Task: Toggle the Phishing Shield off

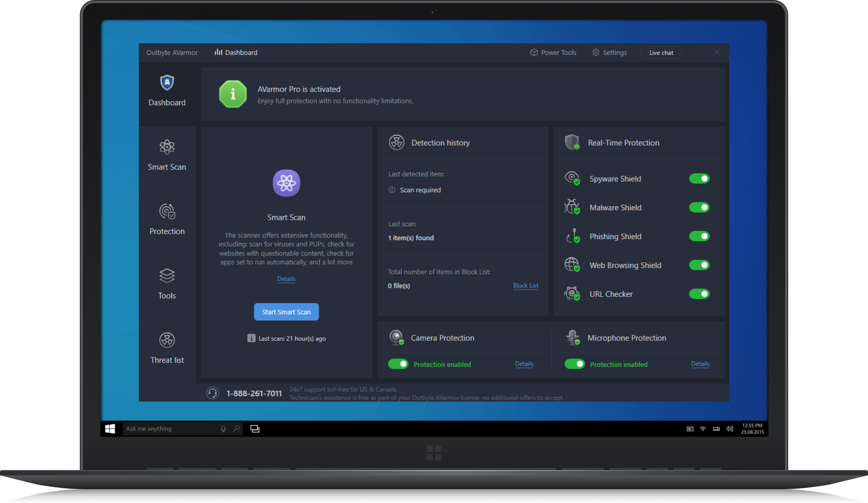Action: [699, 236]
